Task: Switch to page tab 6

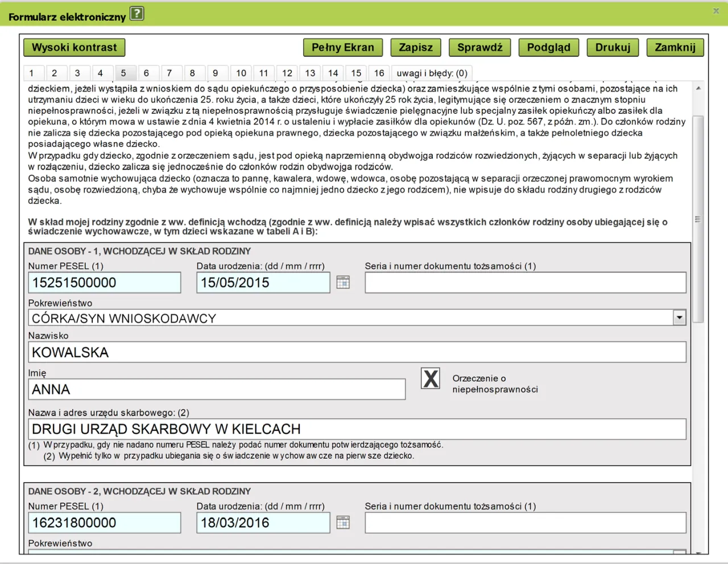Action: pos(146,73)
